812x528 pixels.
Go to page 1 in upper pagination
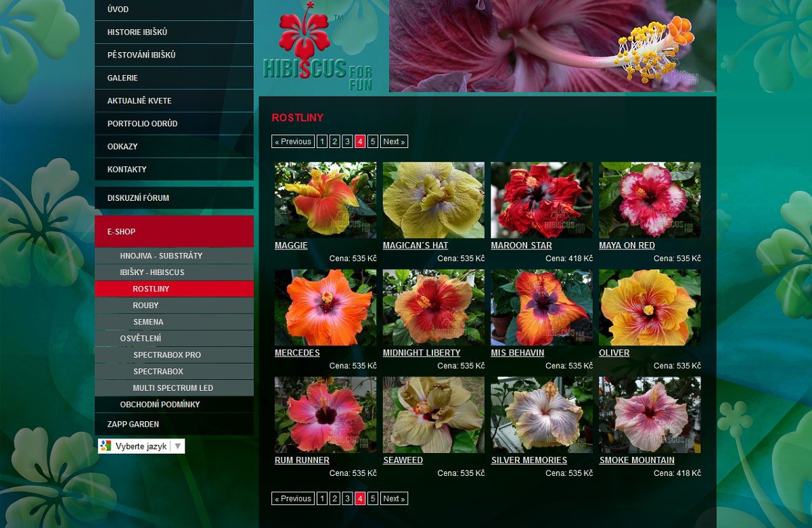click(x=322, y=141)
